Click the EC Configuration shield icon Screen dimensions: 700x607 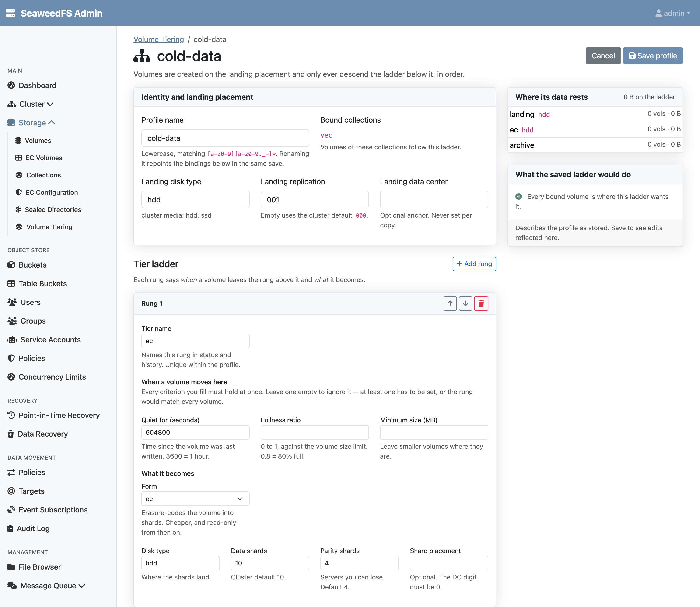click(19, 192)
